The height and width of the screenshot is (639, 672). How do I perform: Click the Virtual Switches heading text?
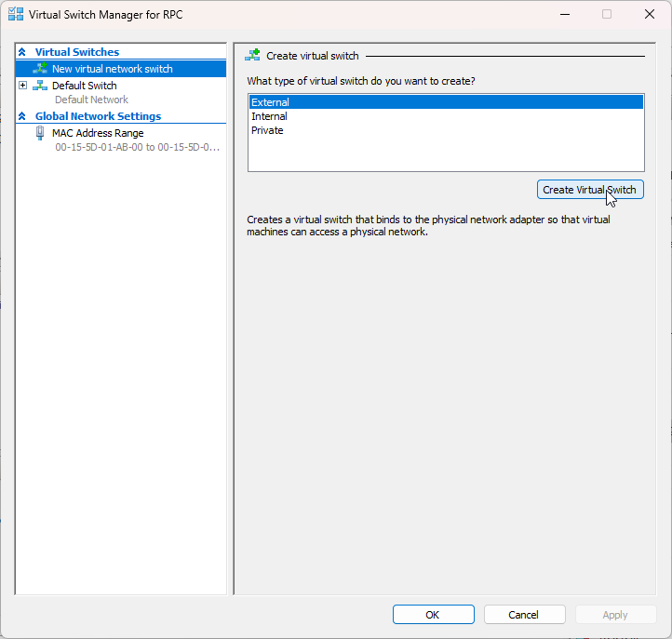pyautogui.click(x=77, y=52)
